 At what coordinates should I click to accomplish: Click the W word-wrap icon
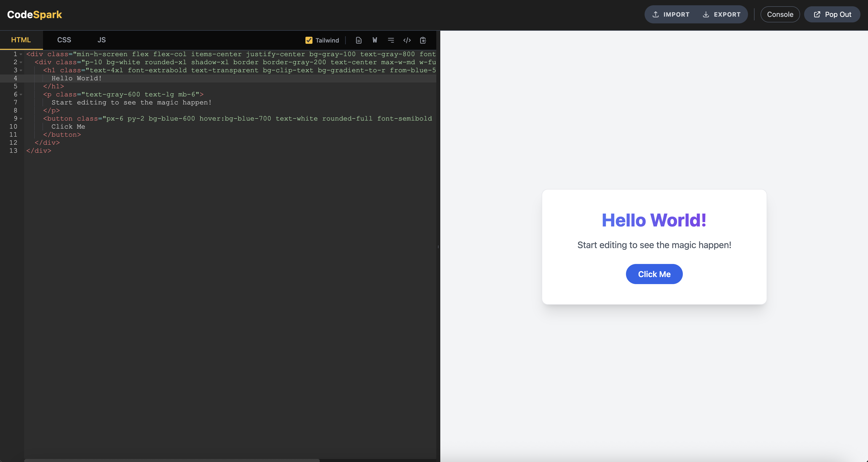coord(375,41)
